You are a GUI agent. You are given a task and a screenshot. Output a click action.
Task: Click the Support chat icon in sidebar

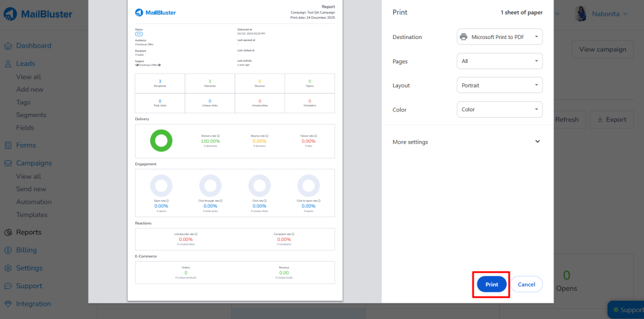coord(8,286)
